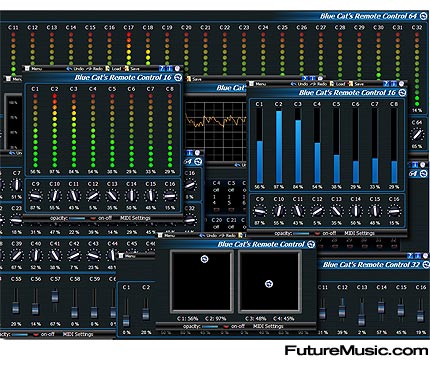Click the round puck in the left XY pad
This screenshot has width=430, height=365.
(205, 259)
